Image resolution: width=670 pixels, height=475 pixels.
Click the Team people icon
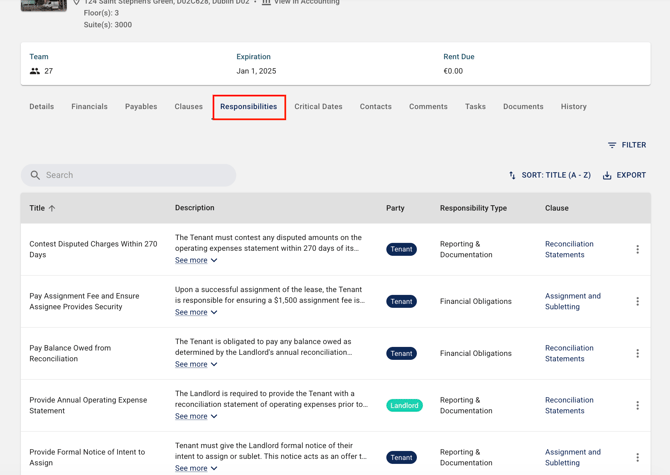[x=35, y=71]
